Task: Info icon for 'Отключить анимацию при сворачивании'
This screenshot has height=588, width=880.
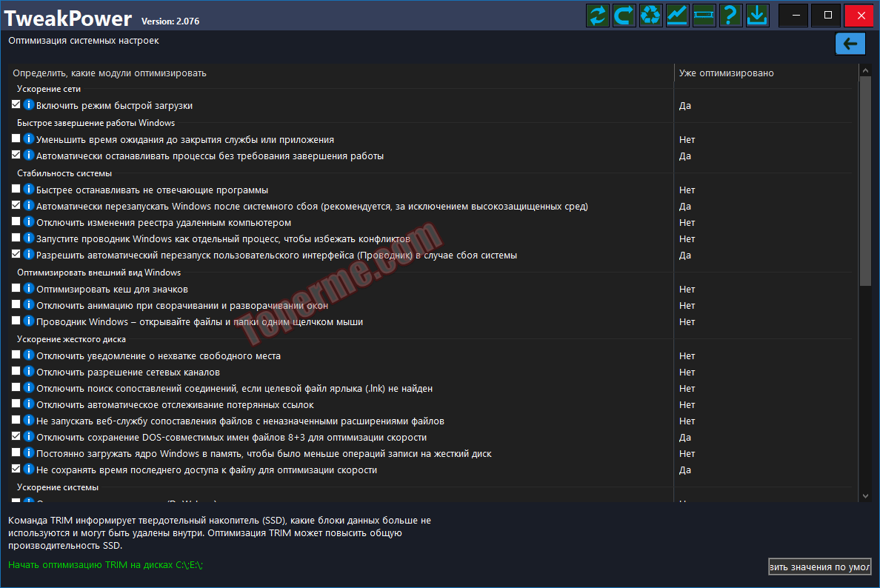Action: (x=29, y=305)
